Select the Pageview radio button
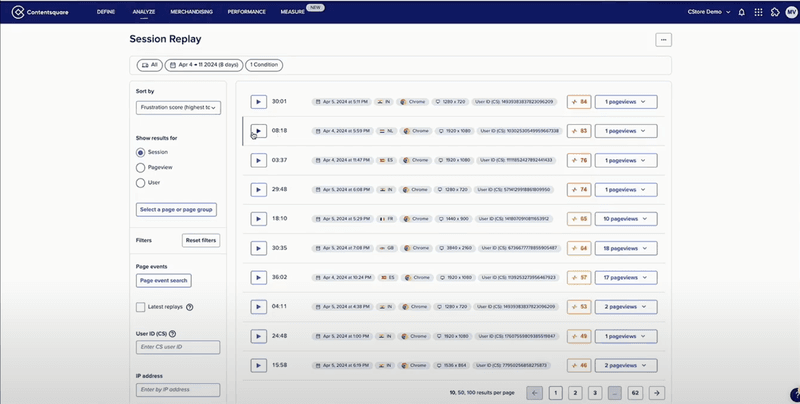800x404 pixels. coord(140,167)
